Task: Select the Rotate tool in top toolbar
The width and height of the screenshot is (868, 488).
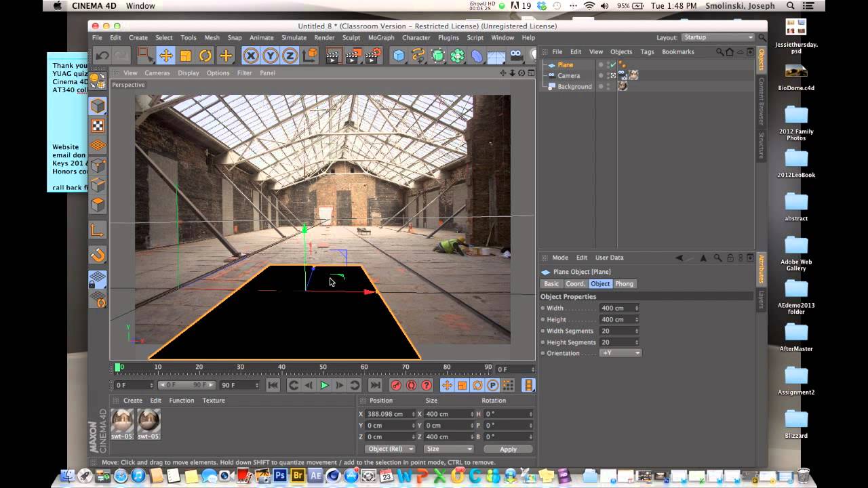Action: (205, 56)
